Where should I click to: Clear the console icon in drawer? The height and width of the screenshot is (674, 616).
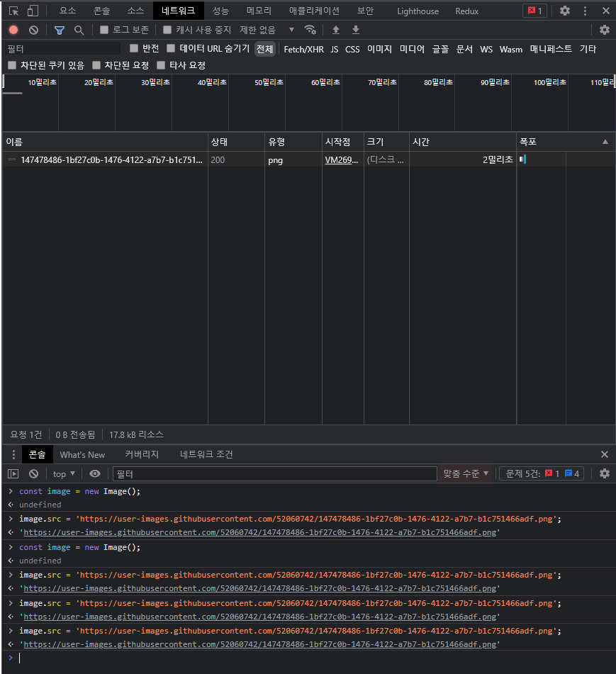(x=33, y=473)
